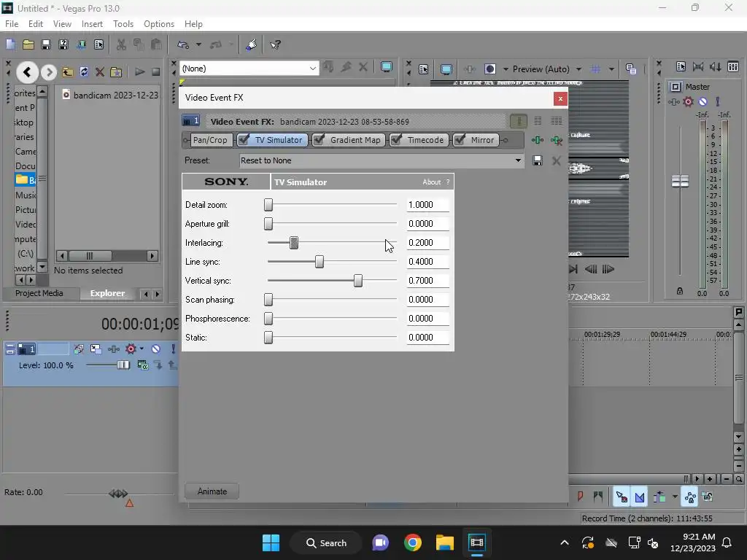Click the Save As icon in the toolbar
Screen dimensions: 747x560
[x=63, y=44]
